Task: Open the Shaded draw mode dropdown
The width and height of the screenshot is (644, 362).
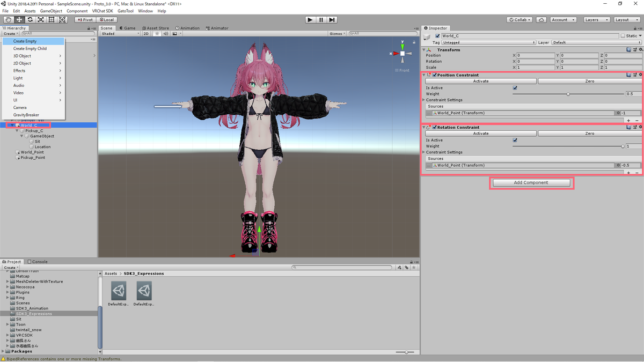Action: point(120,33)
